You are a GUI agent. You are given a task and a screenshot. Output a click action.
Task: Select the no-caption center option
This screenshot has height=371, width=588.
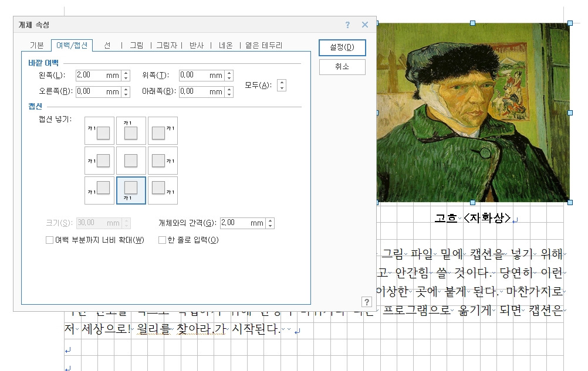point(131,161)
